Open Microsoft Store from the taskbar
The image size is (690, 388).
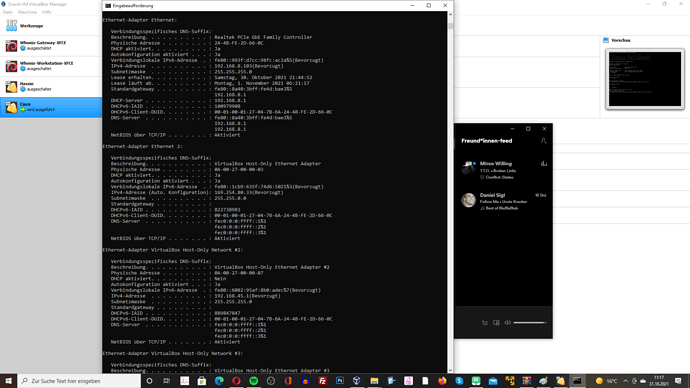[202, 381]
